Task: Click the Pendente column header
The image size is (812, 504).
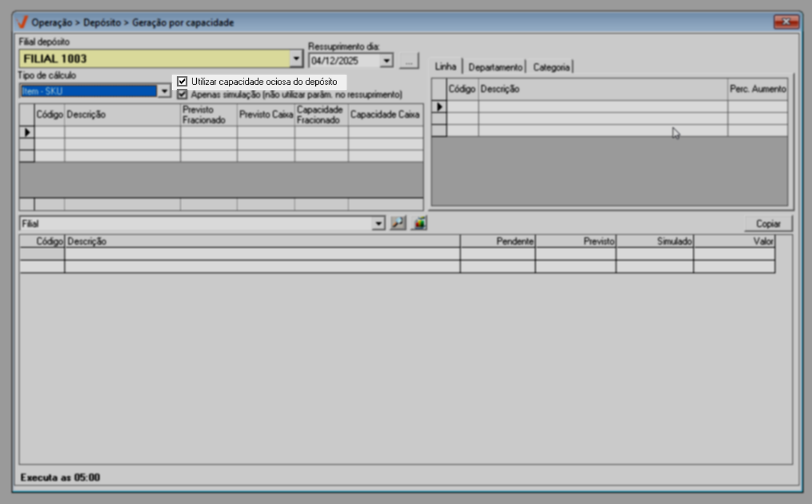Action: [497, 241]
